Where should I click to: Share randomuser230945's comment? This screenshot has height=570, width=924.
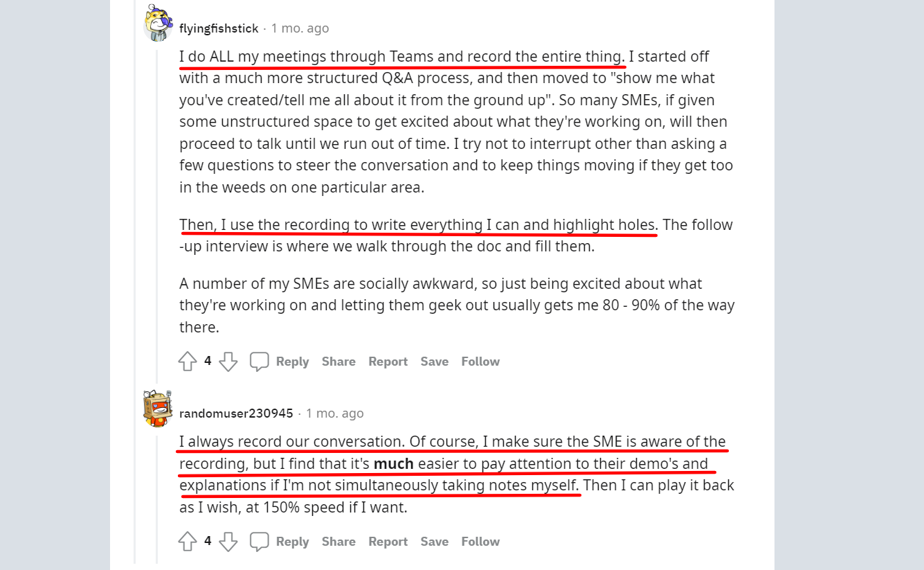pos(338,541)
